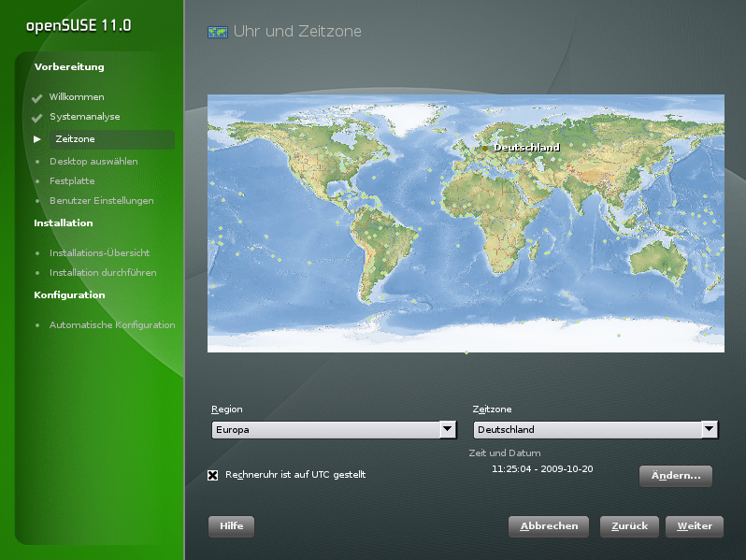Viewport: 746px width, 560px height.
Task: Click the Europa region combo box
Action: [x=334, y=430]
